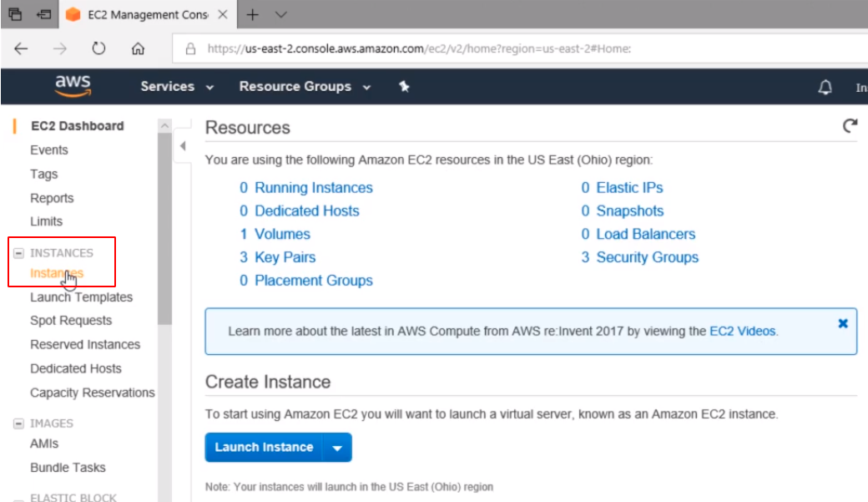Click the browser address bar URL
Image resolution: width=868 pixels, height=502 pixels.
click(x=417, y=48)
